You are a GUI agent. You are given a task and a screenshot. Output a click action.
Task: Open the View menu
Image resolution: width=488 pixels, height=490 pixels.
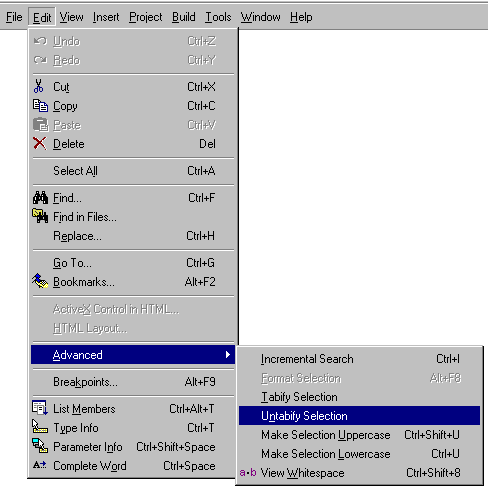point(71,17)
